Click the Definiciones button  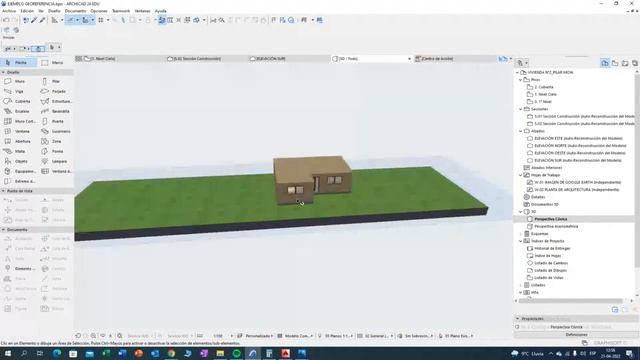576,335
